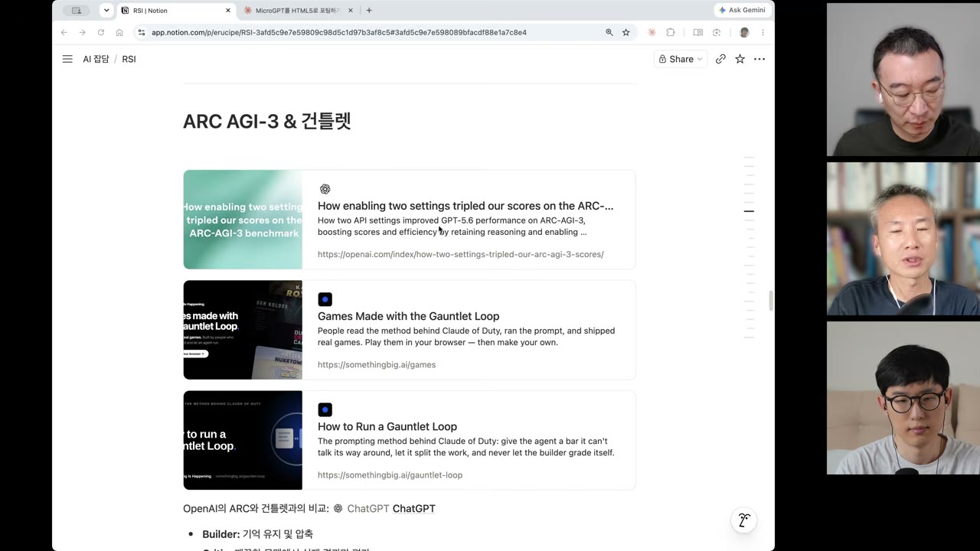
Task: Click the openai.com how-two-settings URL text
Action: [x=460, y=254]
